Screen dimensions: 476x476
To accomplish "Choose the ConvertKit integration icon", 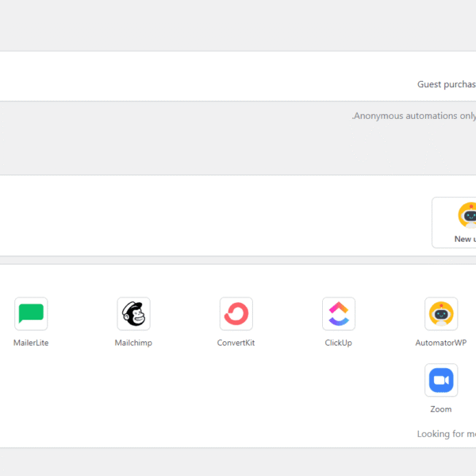I will pos(236,314).
